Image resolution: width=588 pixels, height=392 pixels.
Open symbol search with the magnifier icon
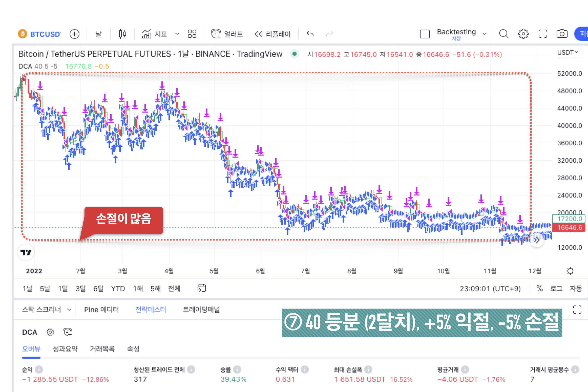coord(503,34)
